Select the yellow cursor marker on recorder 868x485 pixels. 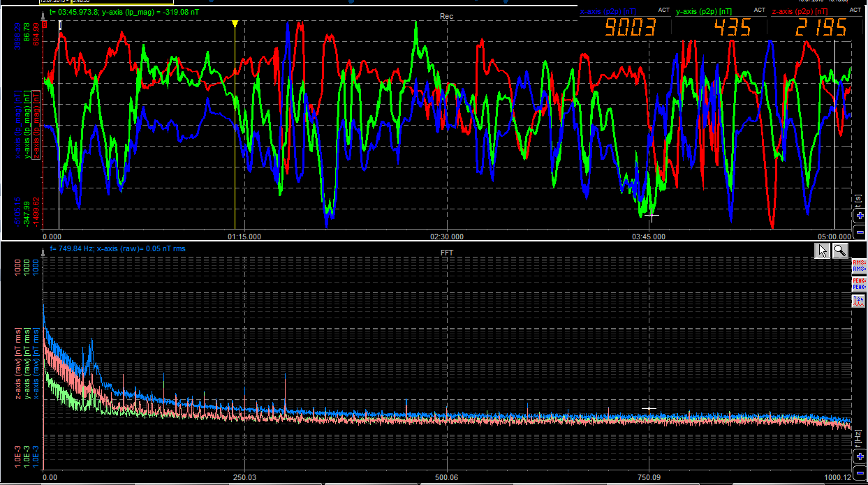coord(235,24)
